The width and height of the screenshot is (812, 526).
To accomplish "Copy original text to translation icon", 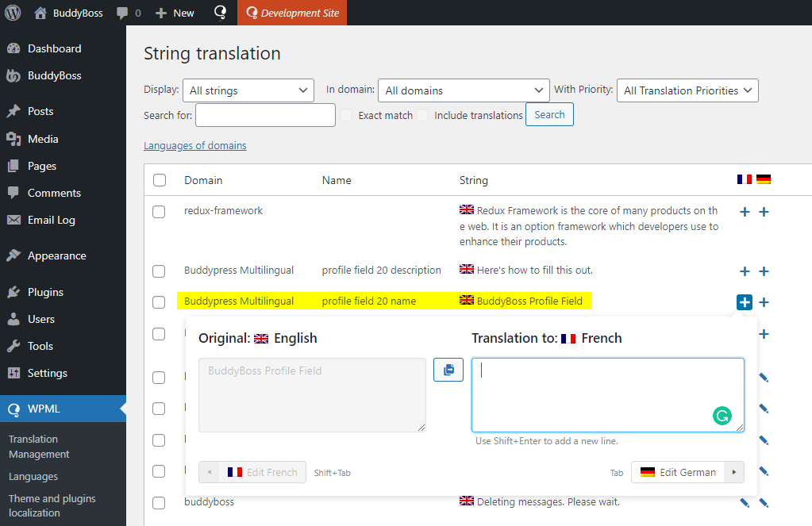I will point(448,370).
